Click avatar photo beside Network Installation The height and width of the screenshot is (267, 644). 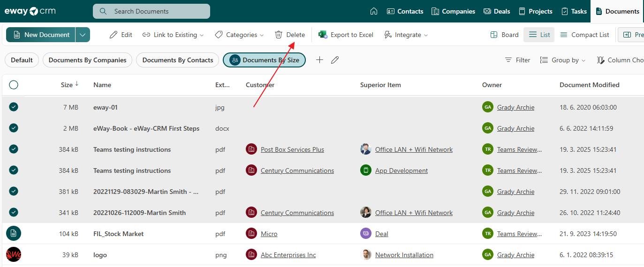tap(366, 255)
